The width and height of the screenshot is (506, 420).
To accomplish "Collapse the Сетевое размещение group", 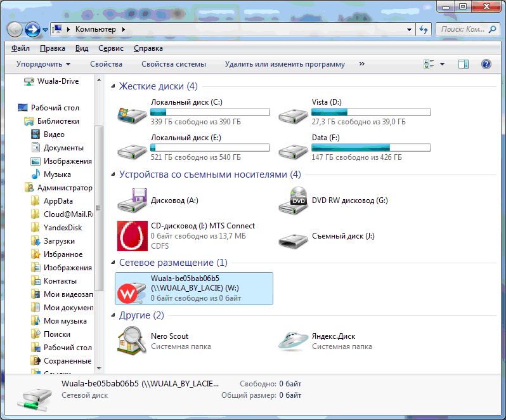I will [x=113, y=263].
